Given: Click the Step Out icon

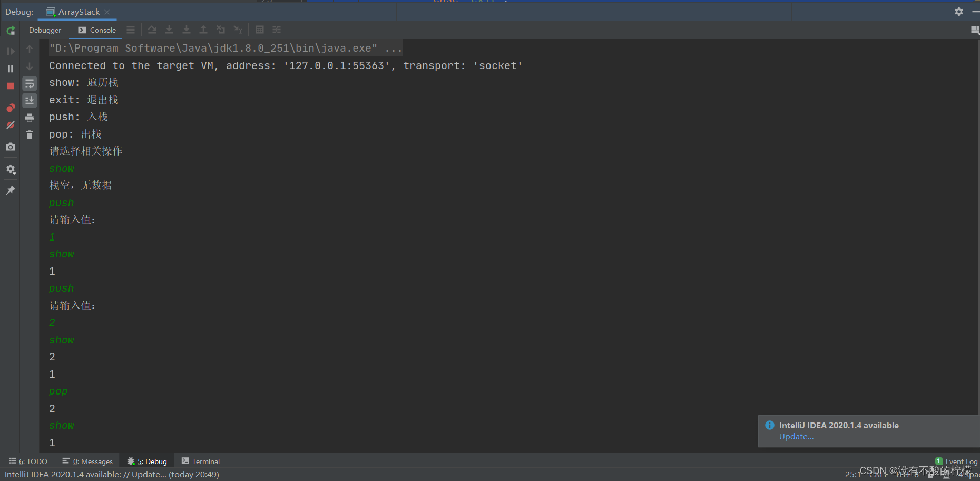Looking at the screenshot, I should [x=203, y=30].
